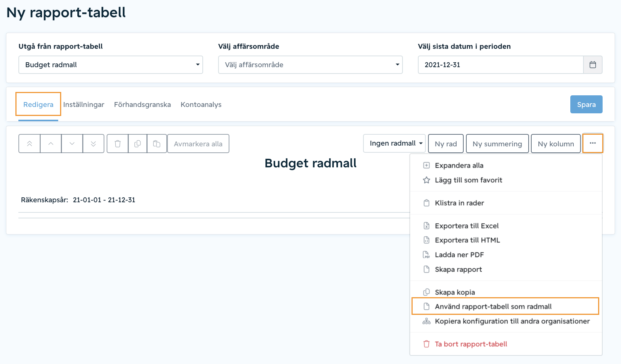Paste rows icon in toolbar
This screenshot has width=621, height=364.
point(157,144)
